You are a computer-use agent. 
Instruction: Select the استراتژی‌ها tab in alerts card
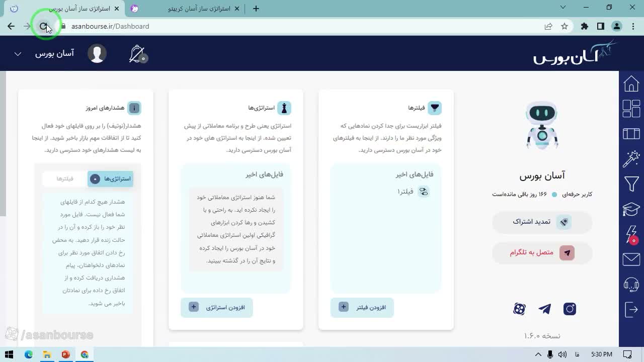[111, 178]
